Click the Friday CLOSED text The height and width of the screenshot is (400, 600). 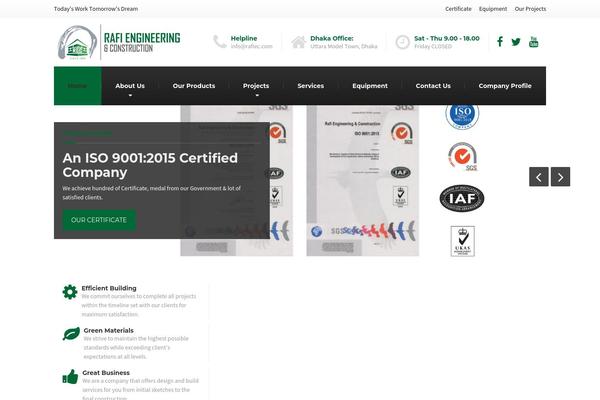pyautogui.click(x=433, y=46)
